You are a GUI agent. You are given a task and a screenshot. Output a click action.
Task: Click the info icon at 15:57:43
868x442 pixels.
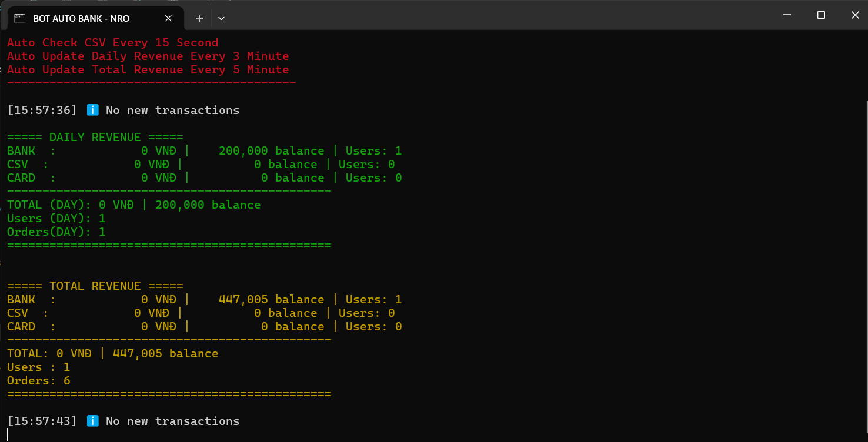point(92,421)
